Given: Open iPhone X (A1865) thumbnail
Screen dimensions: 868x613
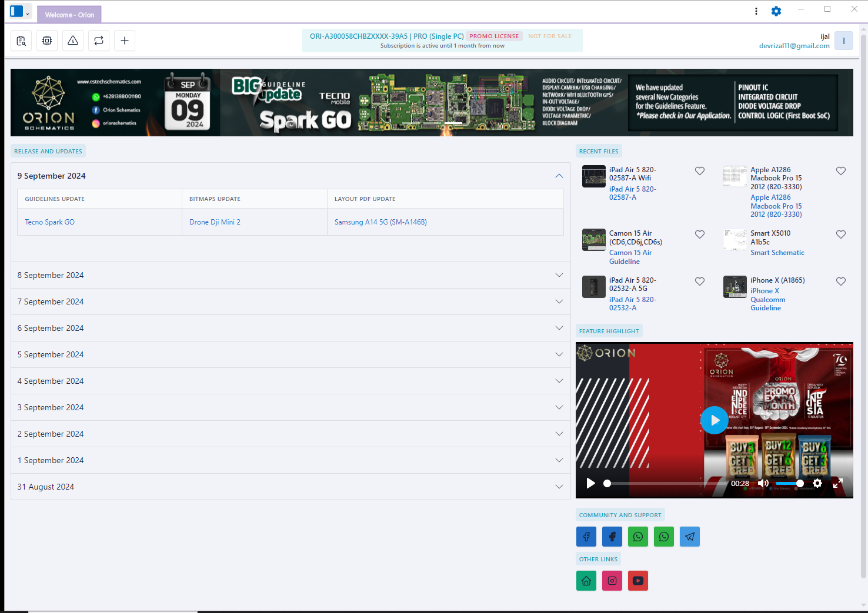Looking at the screenshot, I should (735, 287).
